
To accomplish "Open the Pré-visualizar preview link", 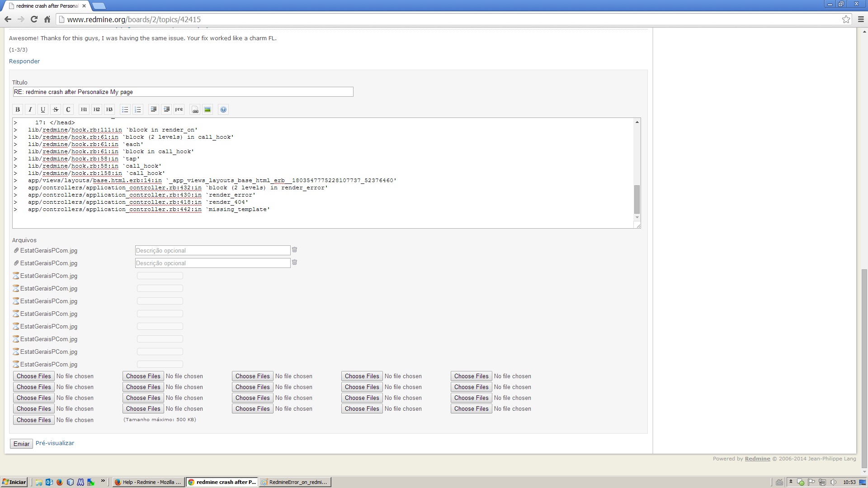I will click(x=55, y=443).
